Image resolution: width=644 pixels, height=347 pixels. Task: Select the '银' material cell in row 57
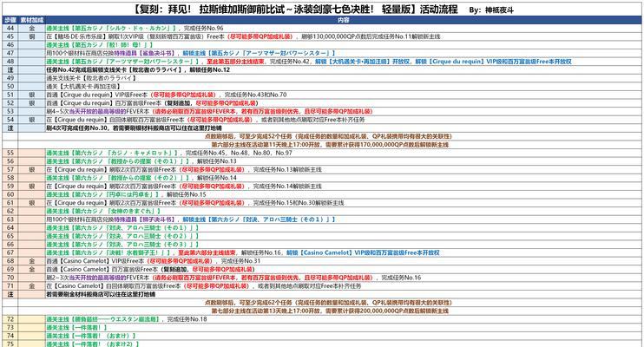coord(31,170)
